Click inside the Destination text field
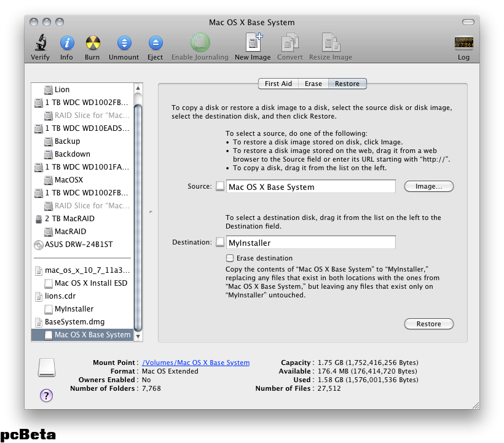 (x=311, y=242)
